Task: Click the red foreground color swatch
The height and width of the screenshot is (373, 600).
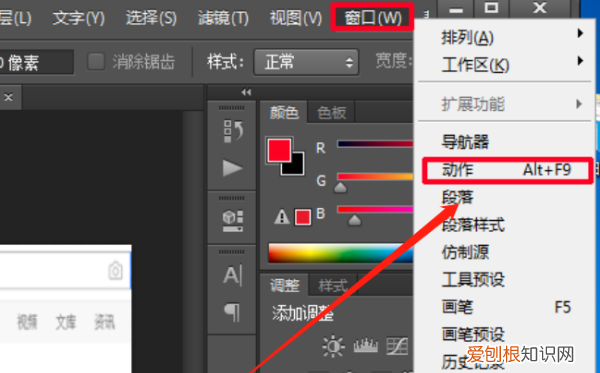Action: (279, 150)
